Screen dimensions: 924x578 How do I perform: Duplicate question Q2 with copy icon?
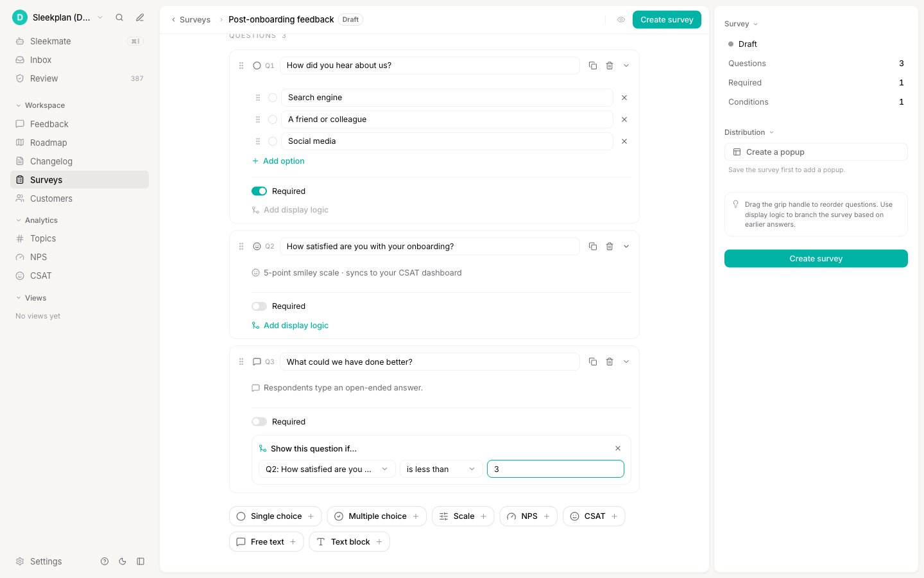(593, 247)
